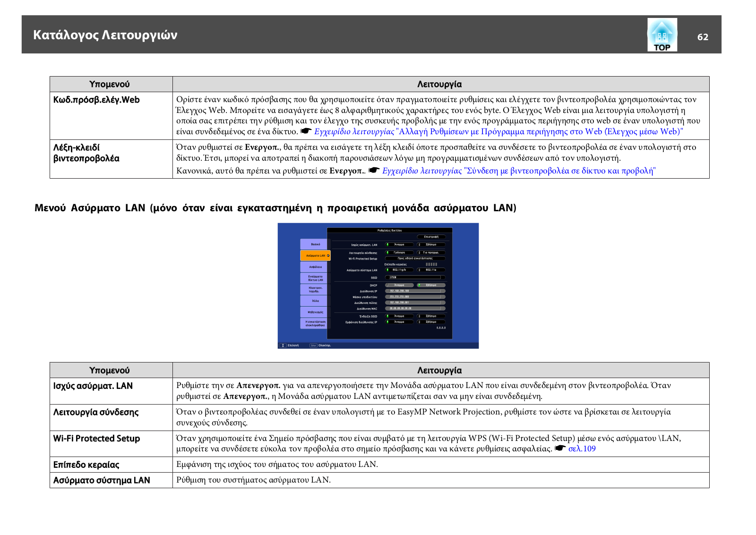Click the Επίπεδο κεραίας signal level bars
This screenshot has width=756, height=535.
click(431, 264)
